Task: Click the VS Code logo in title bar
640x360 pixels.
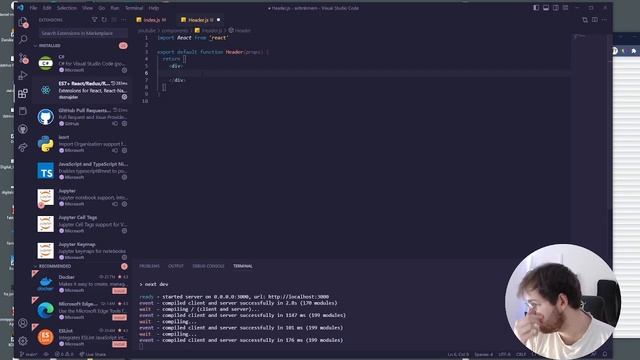Action: pyautogui.click(x=20, y=8)
